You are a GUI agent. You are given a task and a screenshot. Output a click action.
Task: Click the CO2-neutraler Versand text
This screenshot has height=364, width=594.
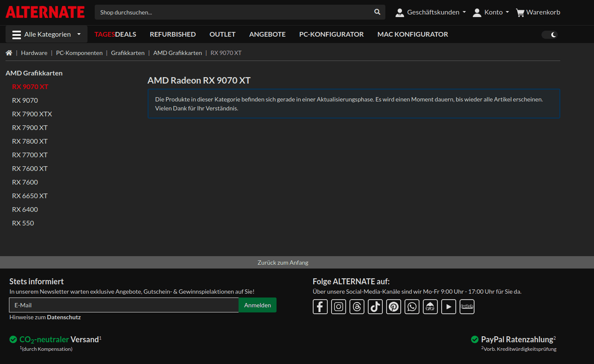[x=59, y=339]
